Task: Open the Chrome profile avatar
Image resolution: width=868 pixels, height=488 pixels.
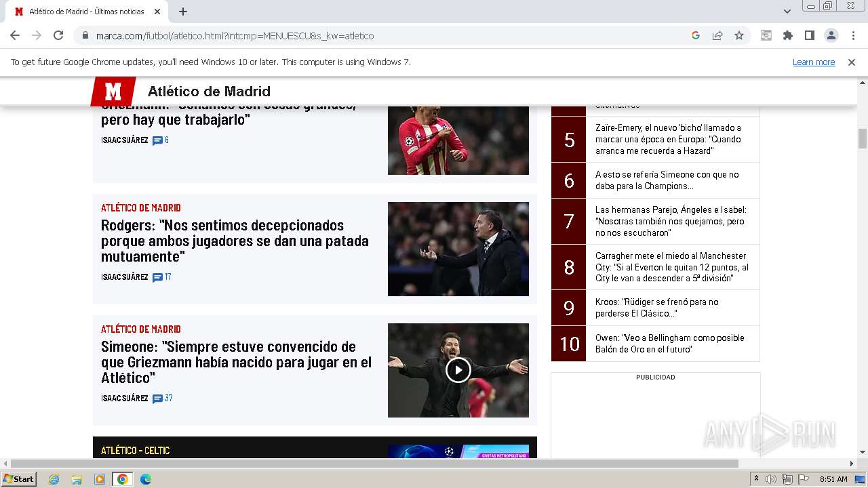Action: 831,35
